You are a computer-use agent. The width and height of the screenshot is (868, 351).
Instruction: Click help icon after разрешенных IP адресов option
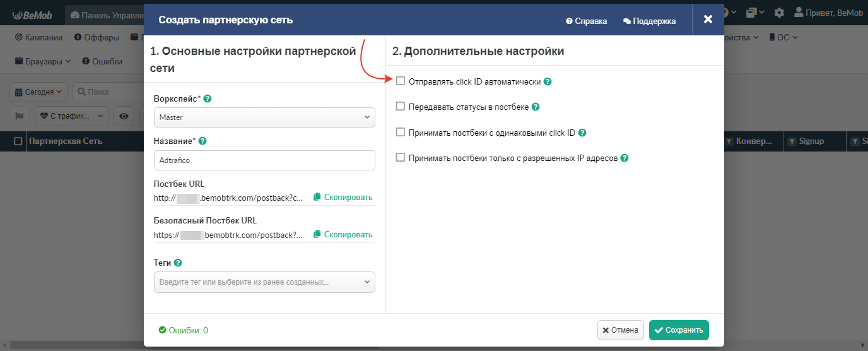click(624, 158)
